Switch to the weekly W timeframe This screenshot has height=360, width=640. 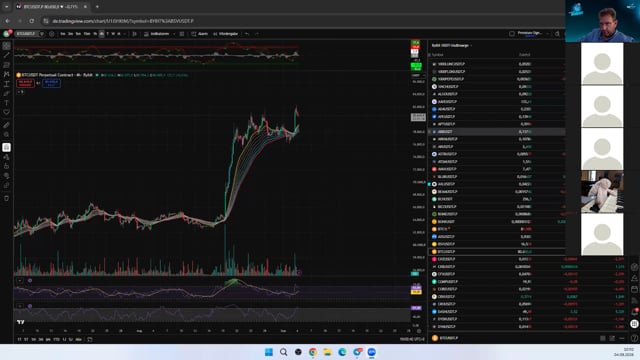pos(113,34)
